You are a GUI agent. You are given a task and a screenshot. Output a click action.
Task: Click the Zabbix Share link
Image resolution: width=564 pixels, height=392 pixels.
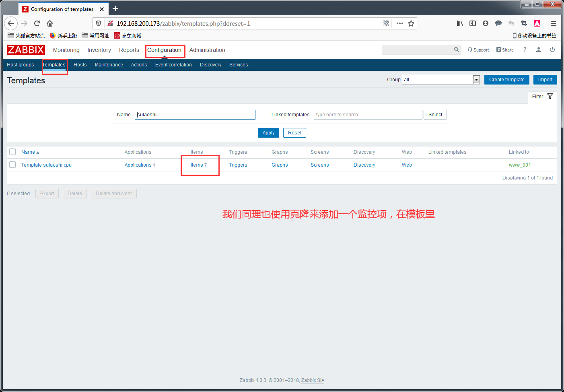(505, 50)
